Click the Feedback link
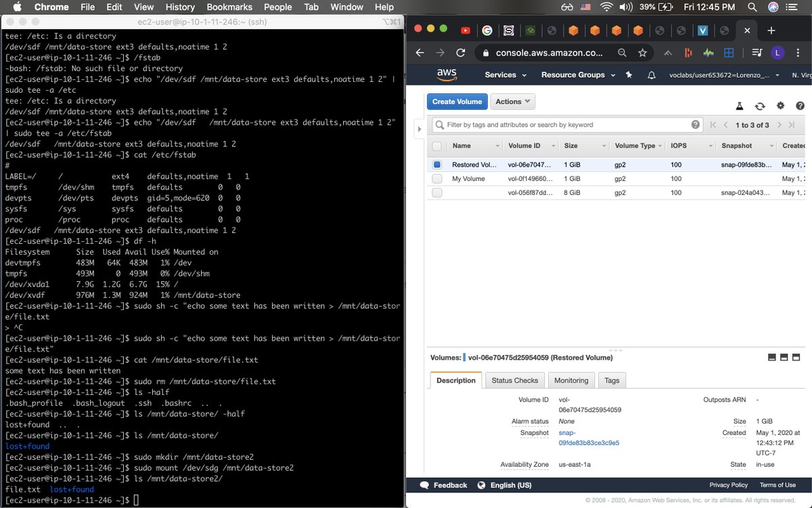The image size is (812, 508). [x=444, y=485]
